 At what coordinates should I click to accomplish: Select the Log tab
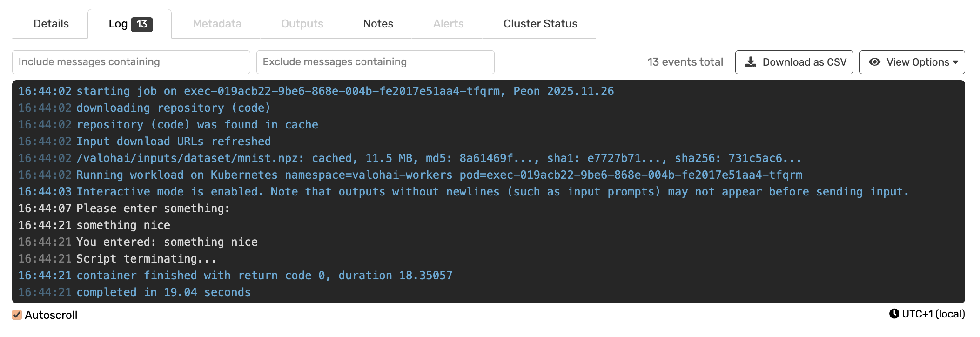pyautogui.click(x=118, y=24)
